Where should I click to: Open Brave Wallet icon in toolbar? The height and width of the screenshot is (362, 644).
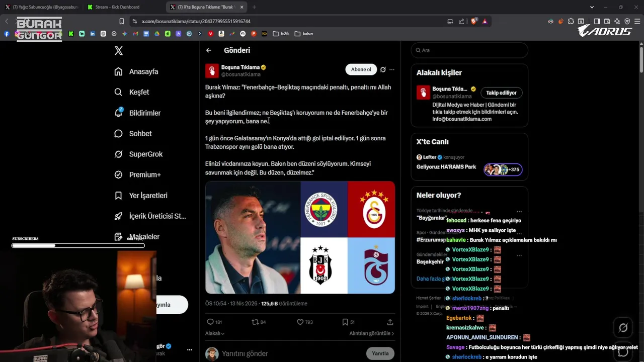pyautogui.click(x=607, y=21)
